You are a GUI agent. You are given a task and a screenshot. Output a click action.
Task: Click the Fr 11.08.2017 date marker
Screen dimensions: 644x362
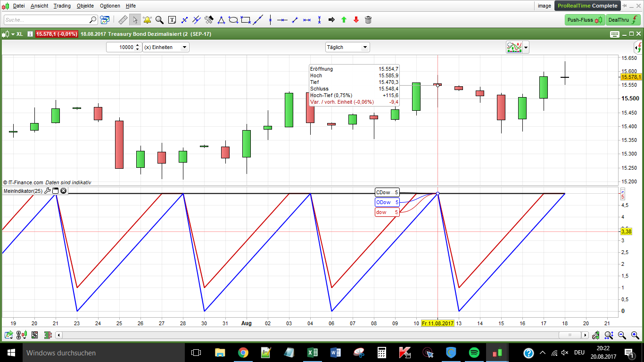[438, 323]
